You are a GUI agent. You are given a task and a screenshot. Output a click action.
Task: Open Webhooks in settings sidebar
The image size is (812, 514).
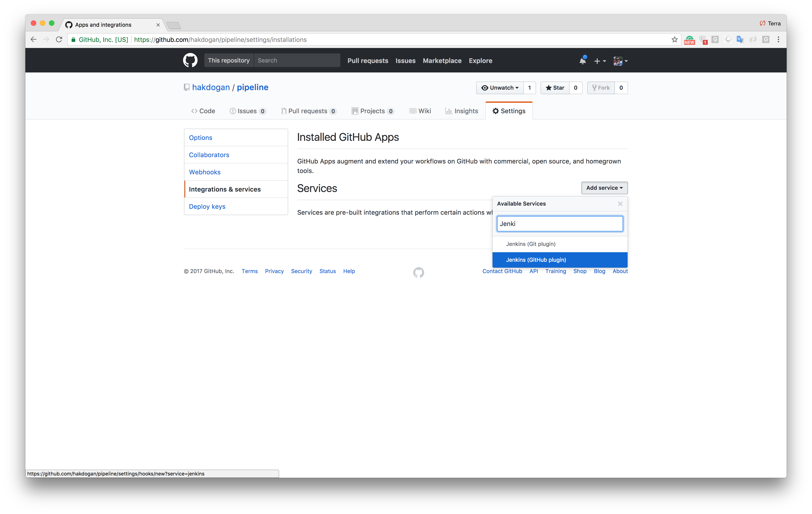coord(205,172)
